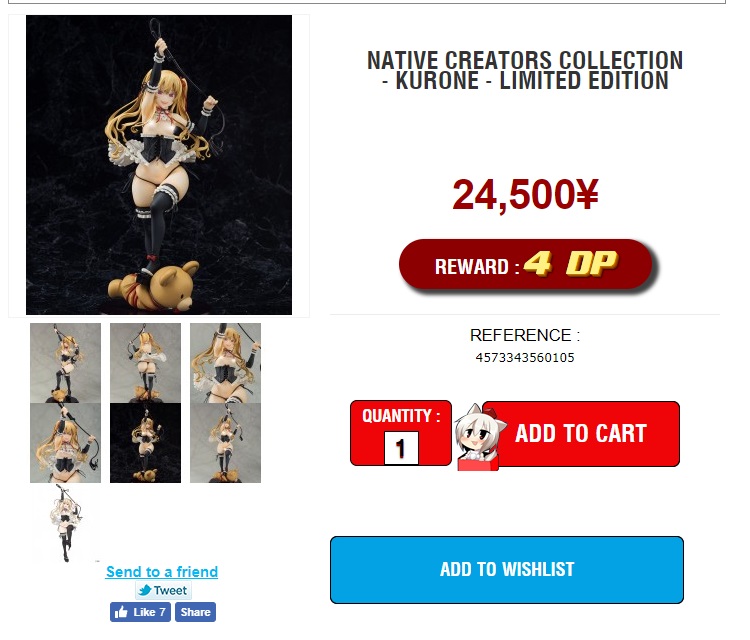This screenshot has height=640, width=750.
Task: Click the Add to Cart button
Action: click(x=581, y=434)
